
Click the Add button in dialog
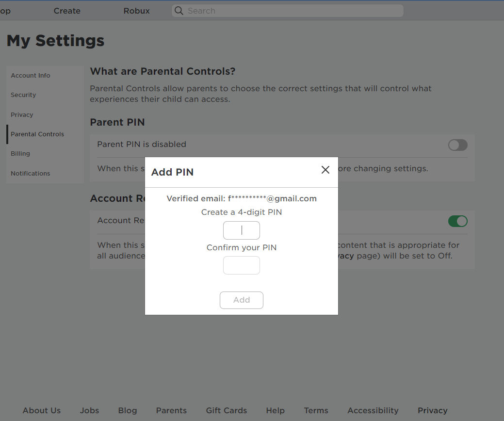(x=242, y=300)
